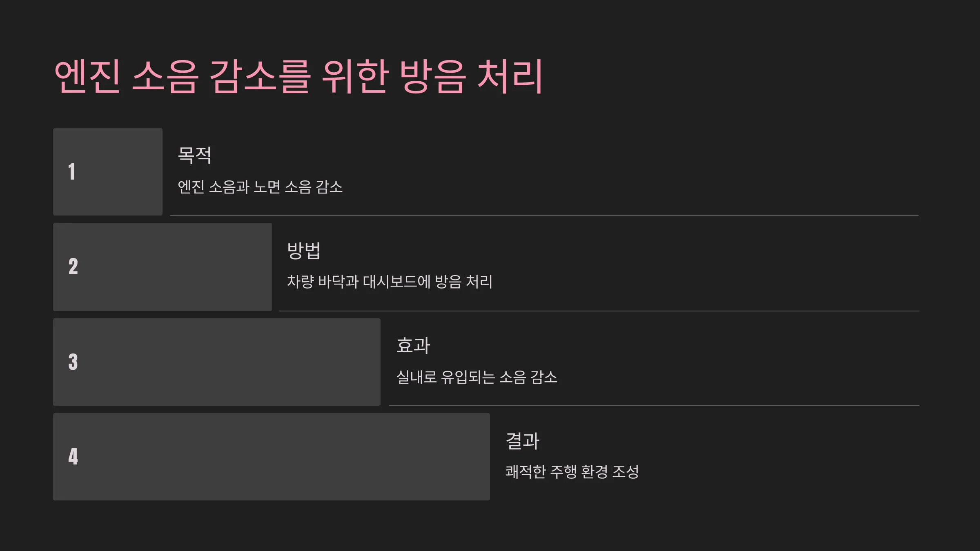Select the step block numbered 3
The width and height of the screenshot is (980, 551).
point(217,362)
